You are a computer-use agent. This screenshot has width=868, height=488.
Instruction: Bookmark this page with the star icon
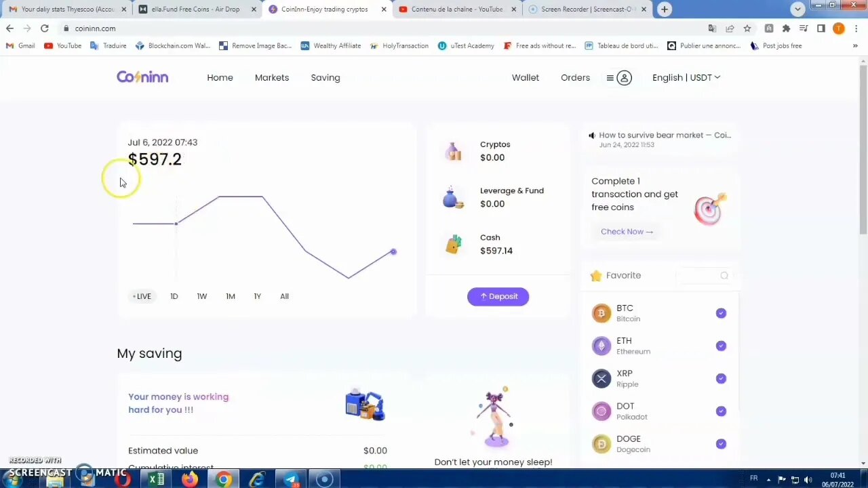coord(747,28)
